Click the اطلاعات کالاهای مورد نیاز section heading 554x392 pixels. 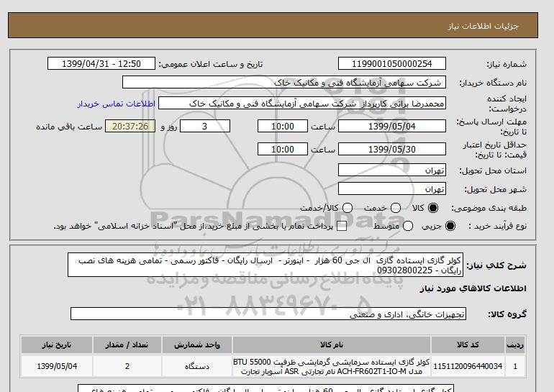(x=473, y=288)
